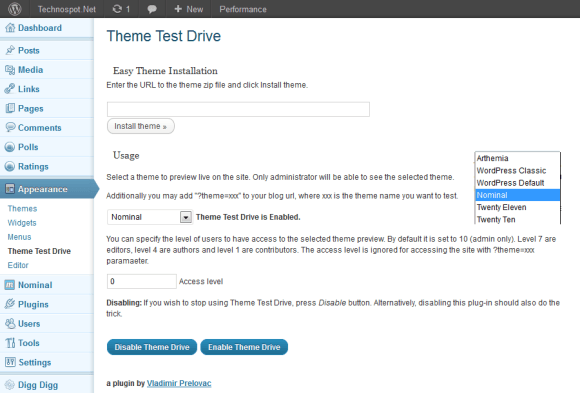Click the Users icon in sidebar
Screen dimensions: 580x393
click(10, 323)
